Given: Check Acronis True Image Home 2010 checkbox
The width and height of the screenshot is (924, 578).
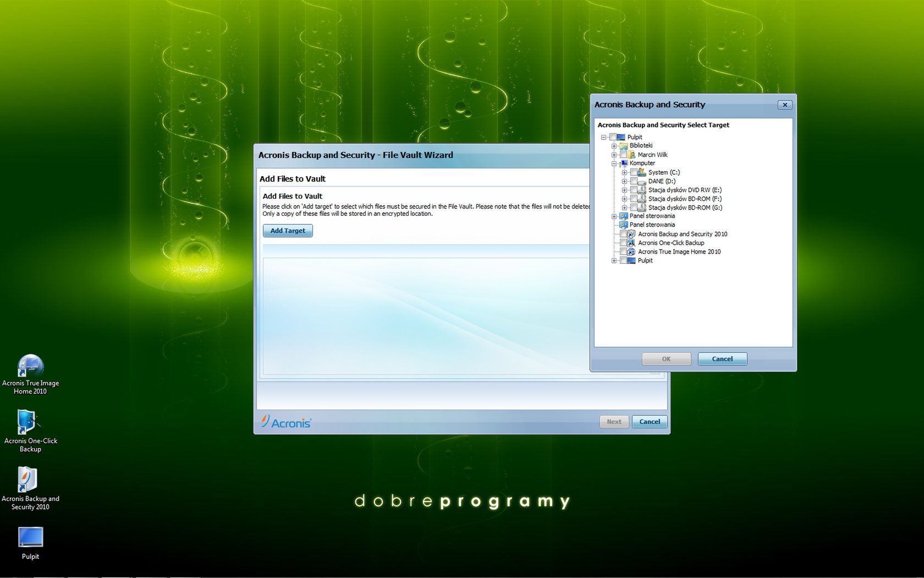Looking at the screenshot, I should click(x=624, y=252).
